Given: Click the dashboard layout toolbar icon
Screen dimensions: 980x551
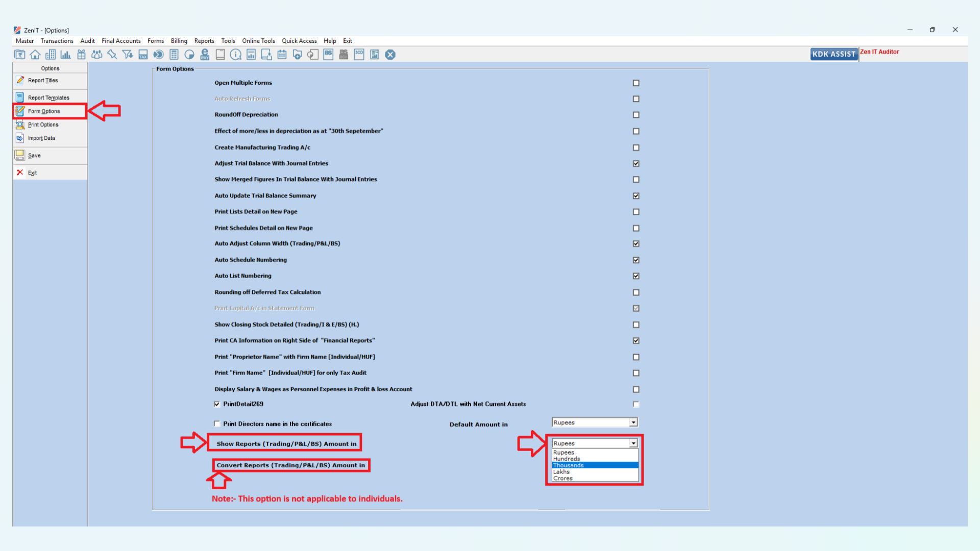Looking at the screenshot, I should pyautogui.click(x=375, y=55).
